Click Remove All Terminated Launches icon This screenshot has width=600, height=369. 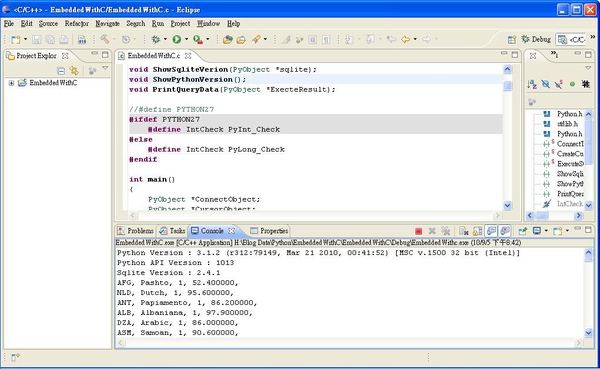445,231
